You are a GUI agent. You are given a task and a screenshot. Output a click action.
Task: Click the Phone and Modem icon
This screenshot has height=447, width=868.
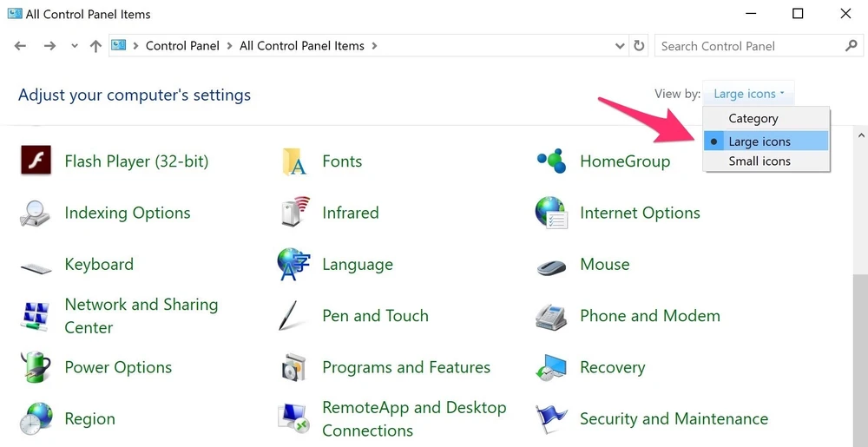551,316
